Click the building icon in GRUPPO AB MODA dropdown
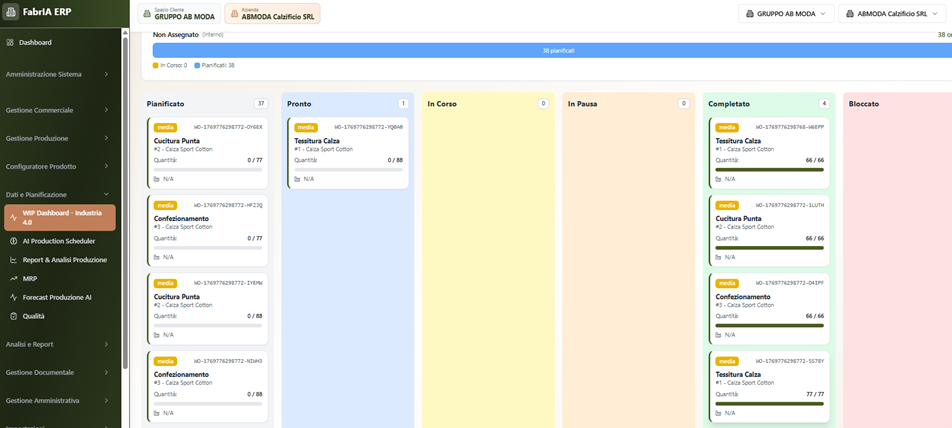Screen dimensions: 952x428 [x=749, y=13]
